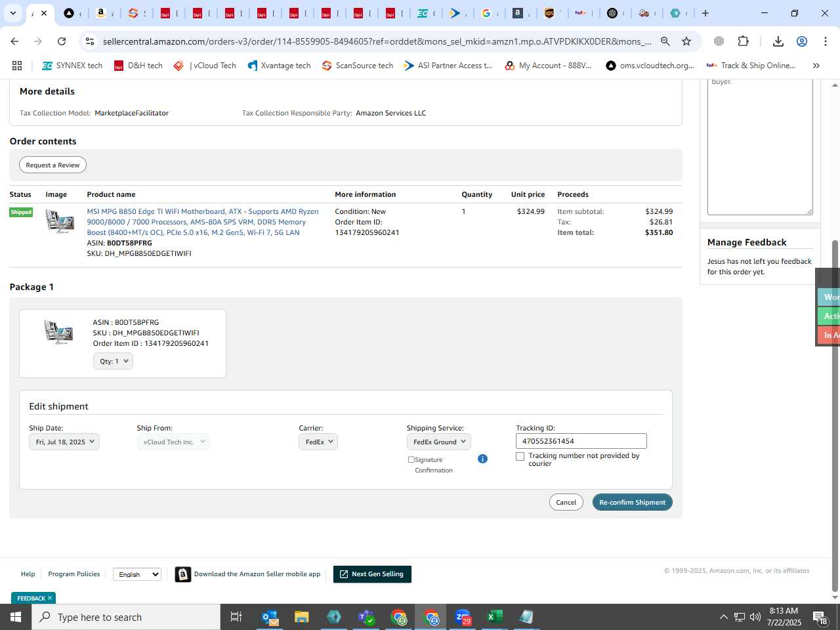840x630 pixels.
Task: Open the My Account - 888V bookmark
Action: (548, 66)
